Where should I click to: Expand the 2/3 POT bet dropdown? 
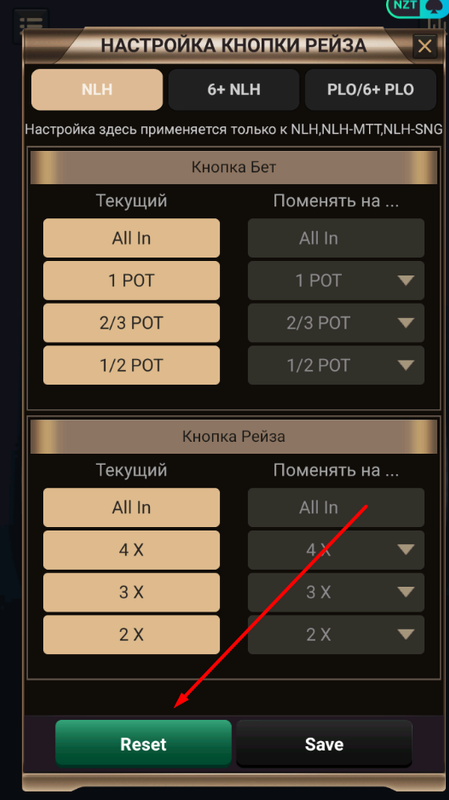pyautogui.click(x=336, y=323)
